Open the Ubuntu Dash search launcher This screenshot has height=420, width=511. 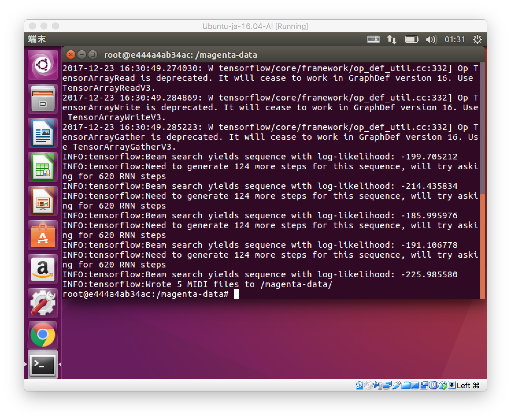(x=43, y=65)
